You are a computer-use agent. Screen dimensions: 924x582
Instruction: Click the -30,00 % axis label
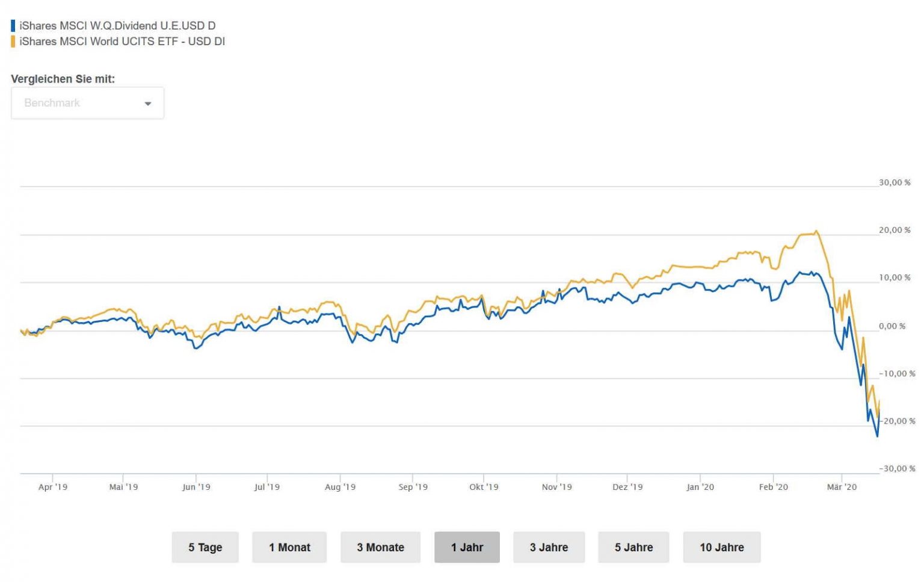pyautogui.click(x=897, y=468)
